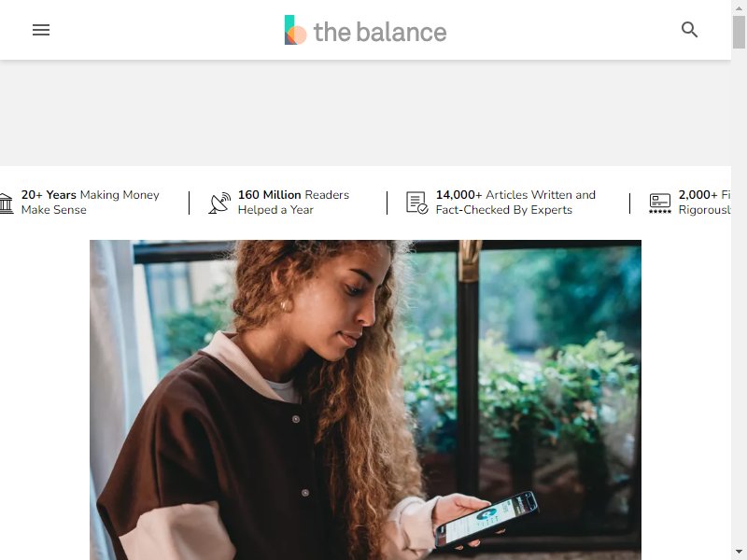Click the scrollbar up arrow
The height and width of the screenshot is (560, 747).
click(739, 8)
